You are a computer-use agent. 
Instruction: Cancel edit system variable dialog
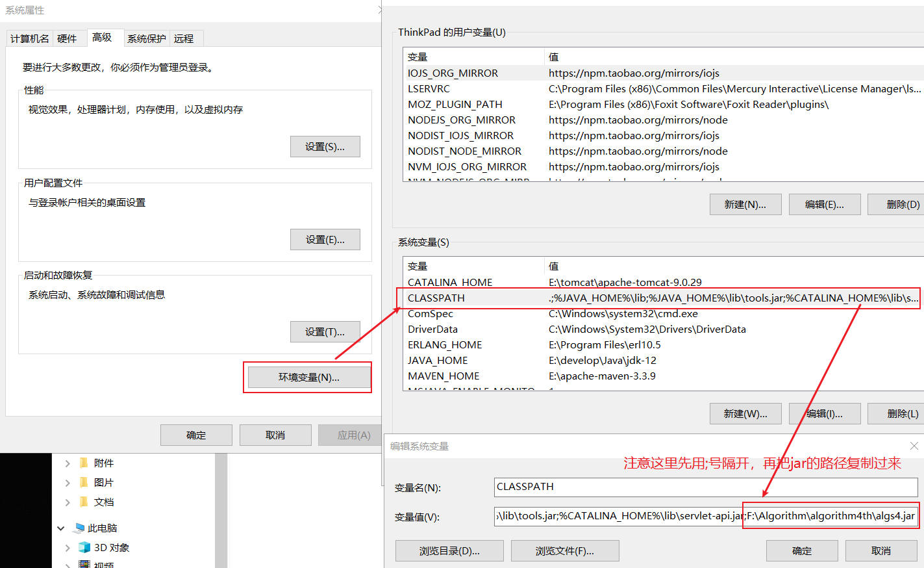(881, 550)
